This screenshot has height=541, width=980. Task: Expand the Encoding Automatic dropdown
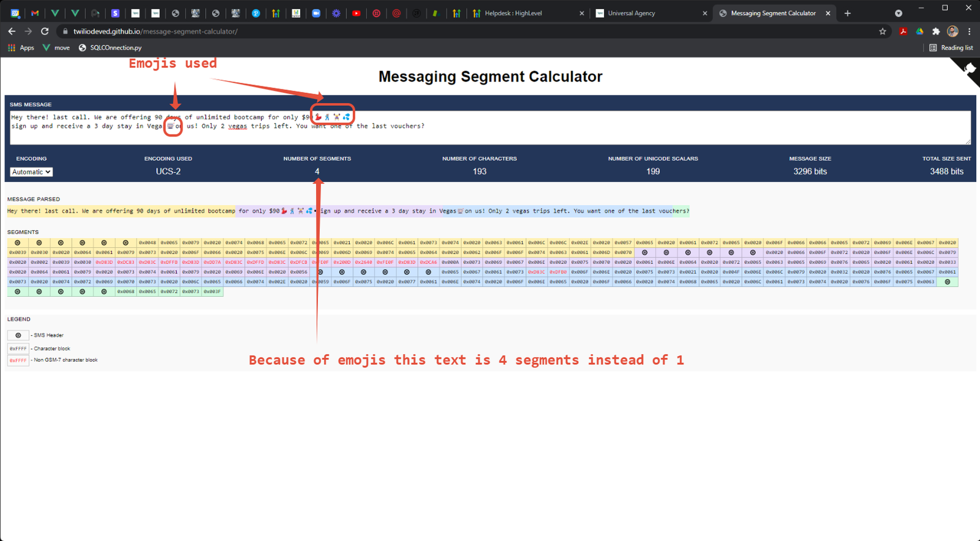(31, 172)
